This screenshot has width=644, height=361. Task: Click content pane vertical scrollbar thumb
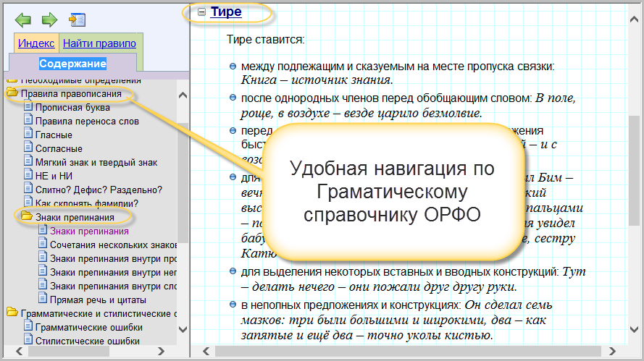point(634,170)
